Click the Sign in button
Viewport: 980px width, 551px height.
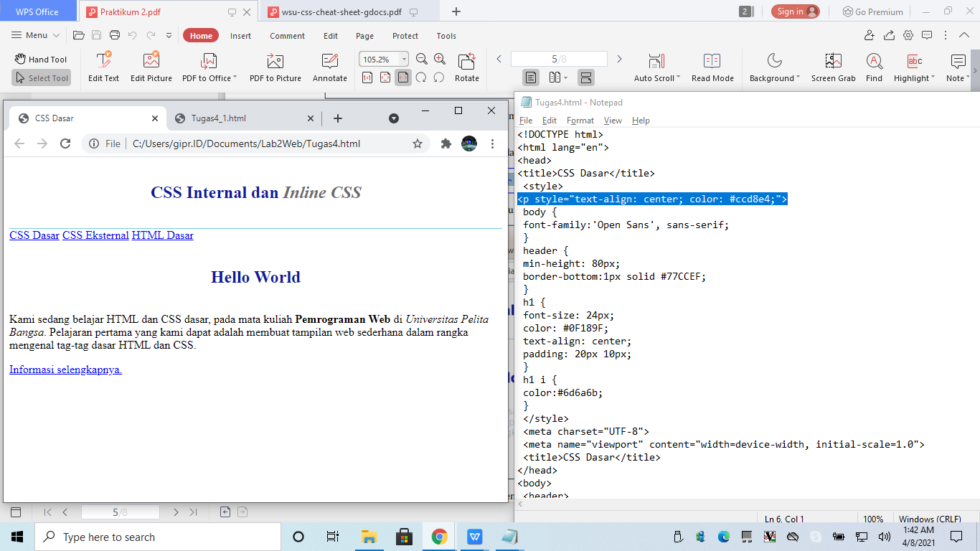pyautogui.click(x=796, y=11)
